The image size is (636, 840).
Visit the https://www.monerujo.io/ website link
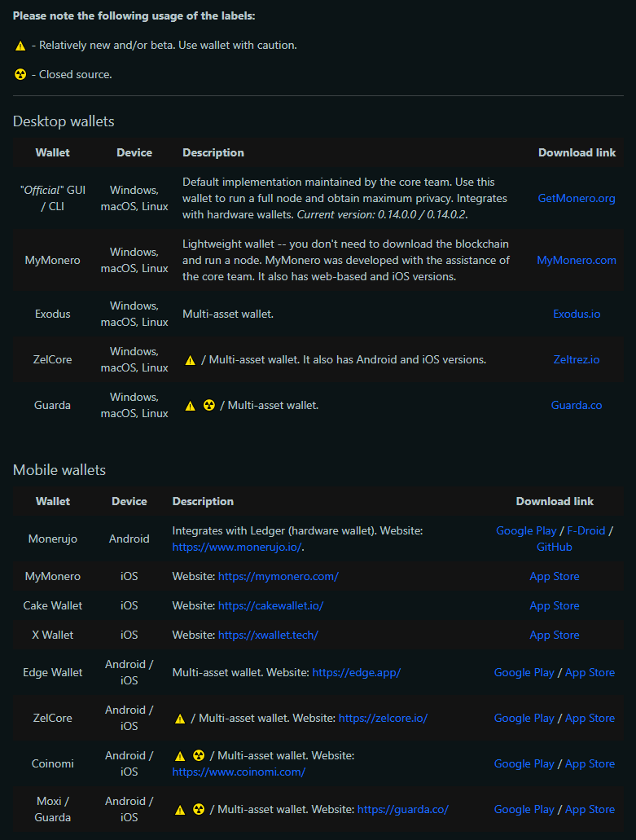point(237,547)
